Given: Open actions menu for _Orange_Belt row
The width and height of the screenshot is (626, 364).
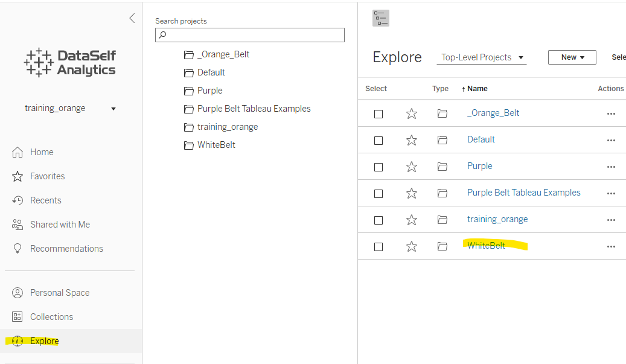Looking at the screenshot, I should (x=611, y=113).
